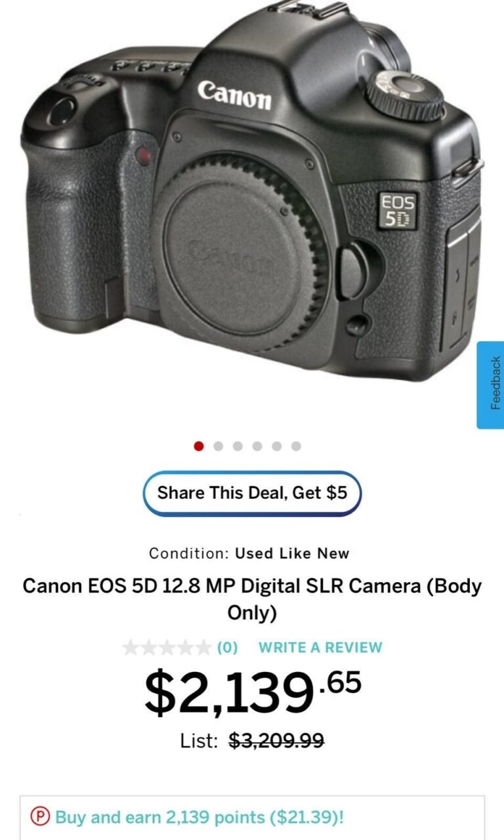
Task: Show the fourth product image dot
Action: click(x=257, y=446)
